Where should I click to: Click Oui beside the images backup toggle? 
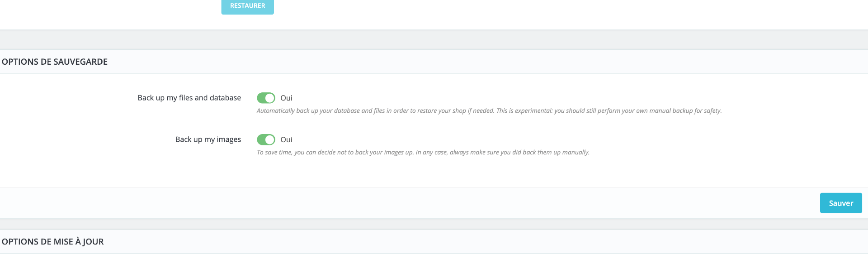point(286,139)
